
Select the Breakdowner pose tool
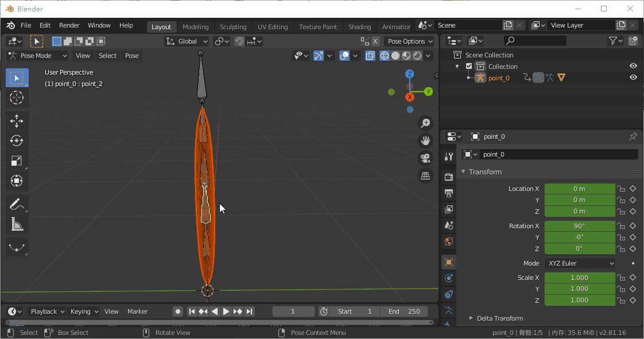tap(17, 247)
